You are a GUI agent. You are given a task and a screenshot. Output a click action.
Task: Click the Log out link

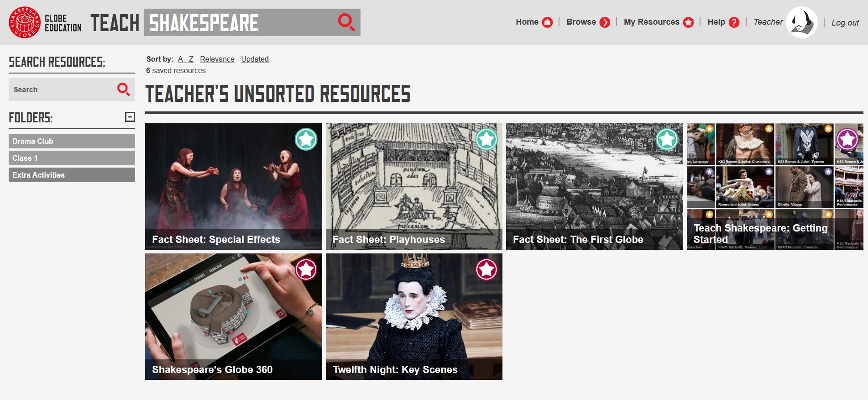pyautogui.click(x=845, y=22)
